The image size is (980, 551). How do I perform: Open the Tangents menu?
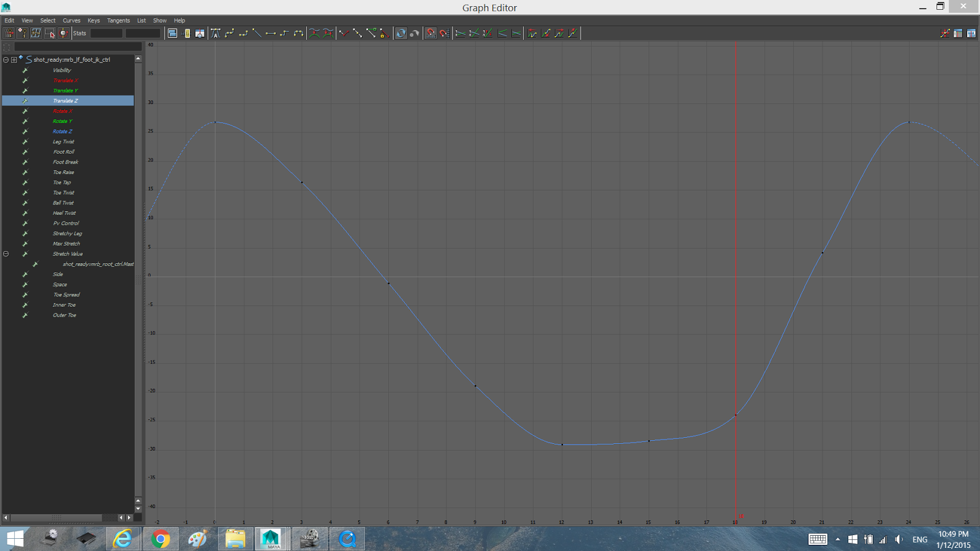coord(118,20)
